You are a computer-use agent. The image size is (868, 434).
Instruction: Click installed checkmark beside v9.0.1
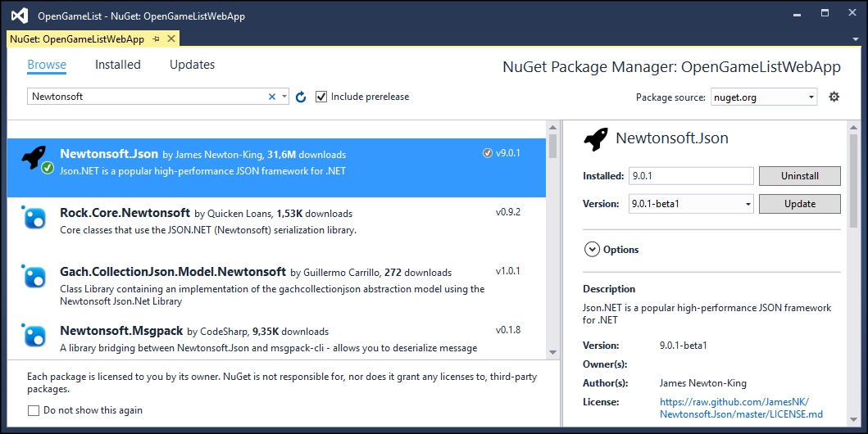pos(487,153)
